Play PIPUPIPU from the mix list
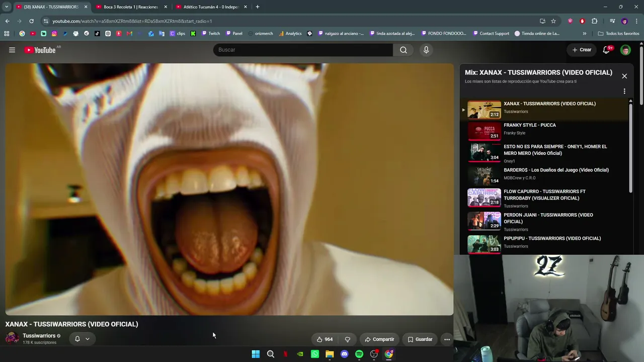644x362 pixels. tap(545, 243)
